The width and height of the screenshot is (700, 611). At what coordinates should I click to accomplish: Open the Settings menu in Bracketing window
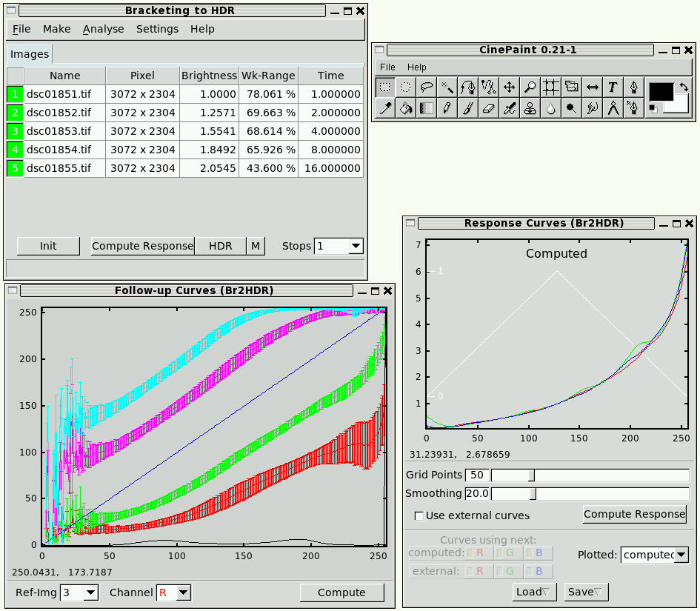(x=157, y=29)
